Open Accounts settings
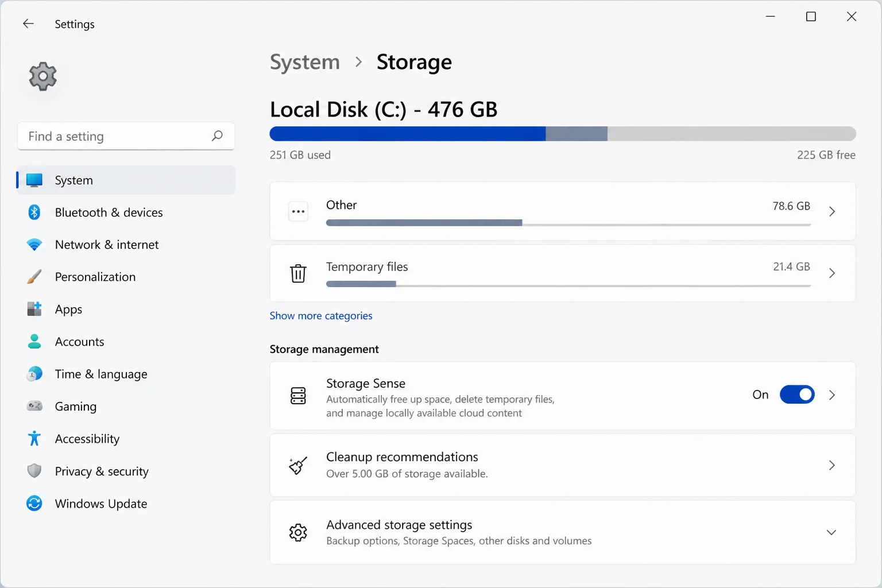The image size is (882, 588). tap(126, 342)
